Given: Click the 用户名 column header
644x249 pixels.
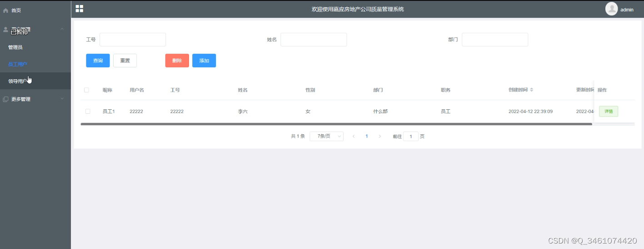Looking at the screenshot, I should pos(137,90).
